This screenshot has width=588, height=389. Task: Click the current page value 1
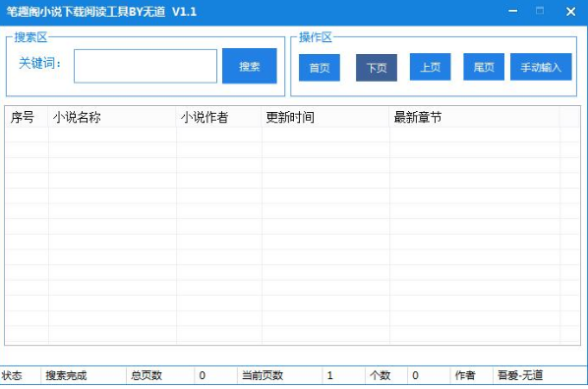(330, 375)
